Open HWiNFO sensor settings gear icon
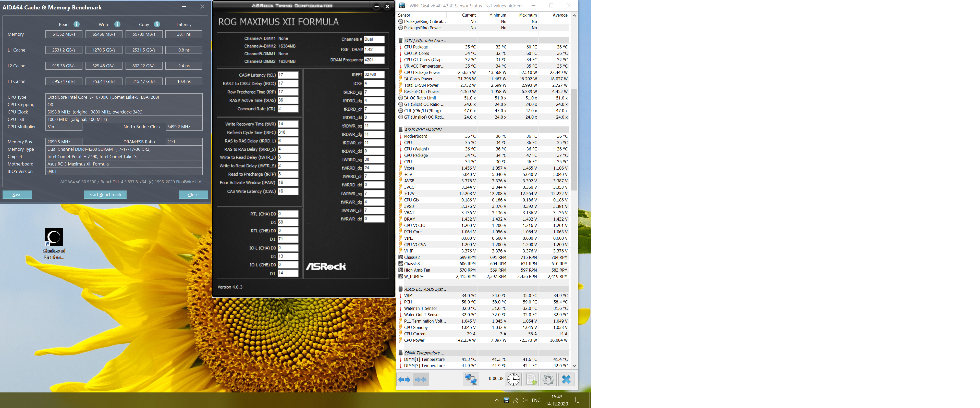Image resolution: width=980 pixels, height=408 pixels. point(548,379)
